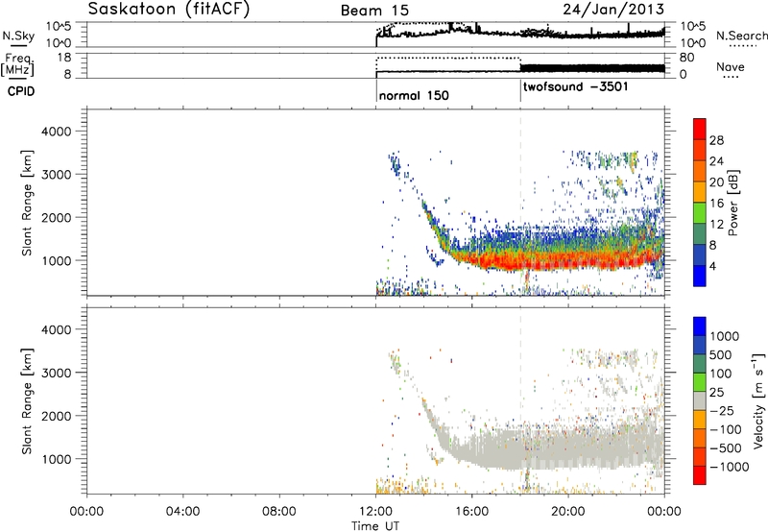Click the '16:00' time axis label
The image size is (768, 532).
point(471,512)
